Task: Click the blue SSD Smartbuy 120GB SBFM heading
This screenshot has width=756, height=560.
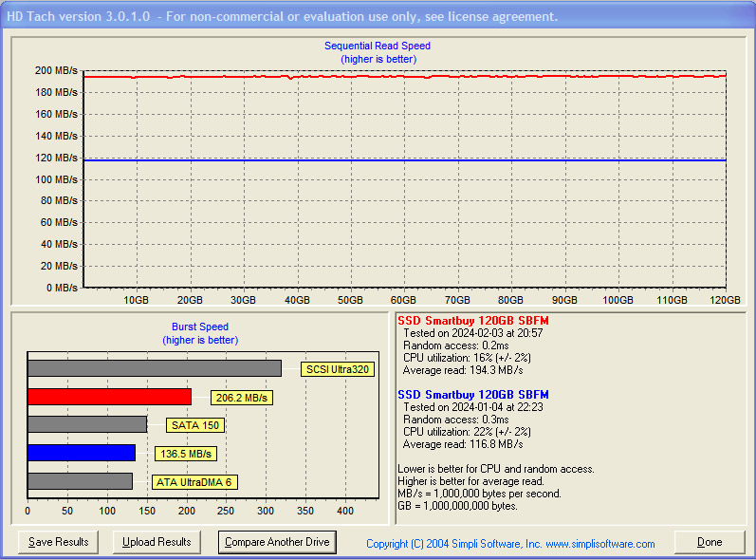Action: (472, 395)
